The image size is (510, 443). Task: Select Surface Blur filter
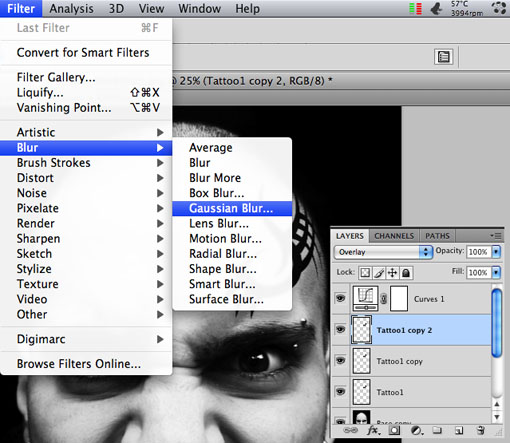(232, 299)
